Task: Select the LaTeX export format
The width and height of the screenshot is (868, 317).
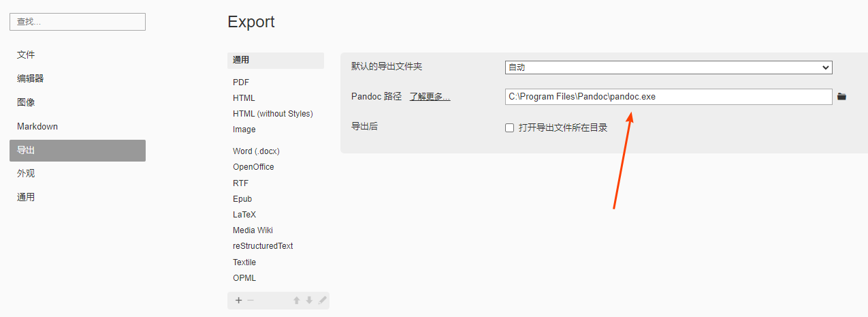Action: tap(244, 214)
